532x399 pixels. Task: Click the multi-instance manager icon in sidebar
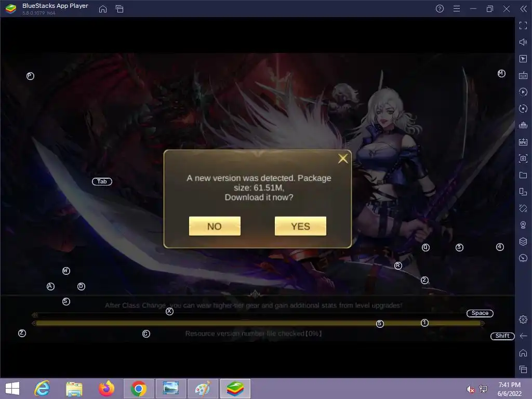click(x=523, y=192)
